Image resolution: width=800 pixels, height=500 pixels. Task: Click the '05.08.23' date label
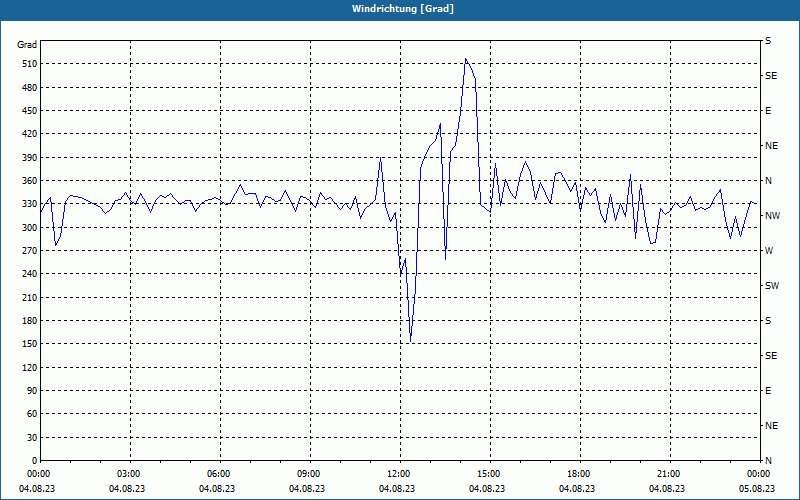point(757,489)
